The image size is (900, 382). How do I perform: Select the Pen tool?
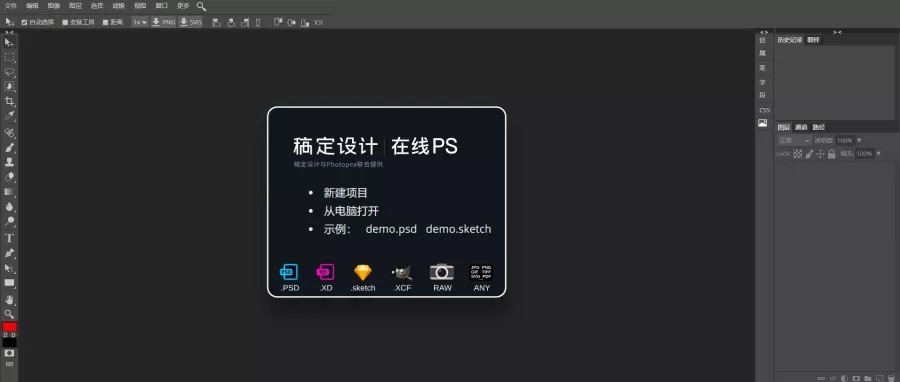(x=9, y=253)
